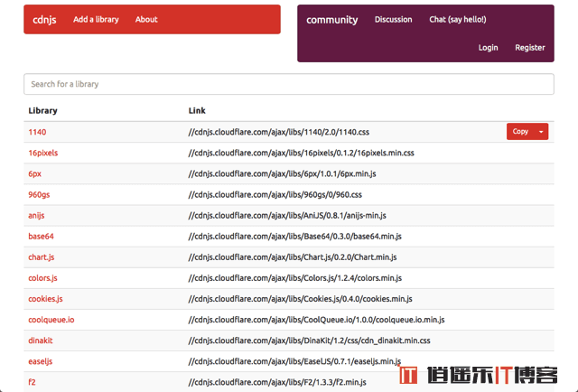Viewport: 578px width, 392px height.
Task: Open the Add a library page
Action: 96,20
